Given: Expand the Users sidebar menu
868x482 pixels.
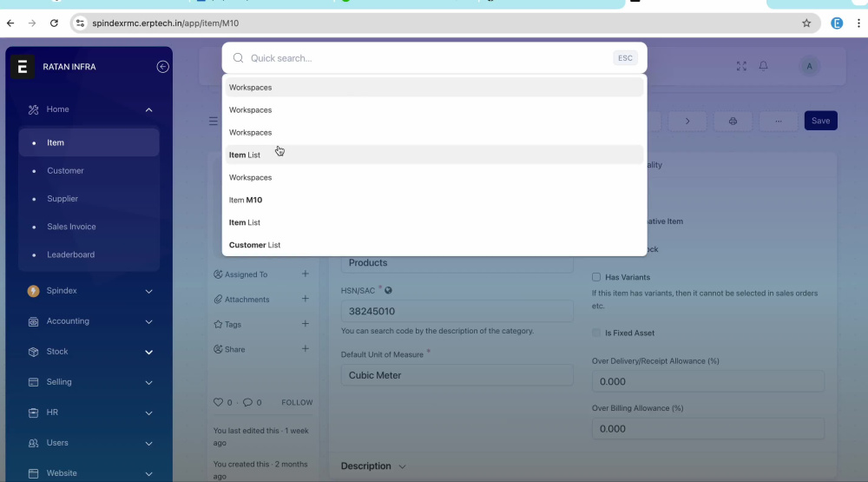Looking at the screenshot, I should (149, 443).
